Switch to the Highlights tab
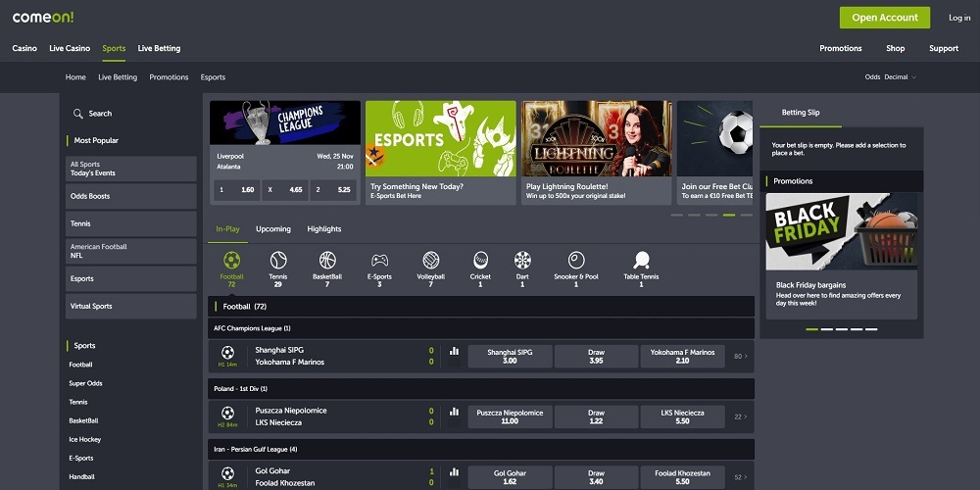This screenshot has width=980, height=490. [324, 229]
